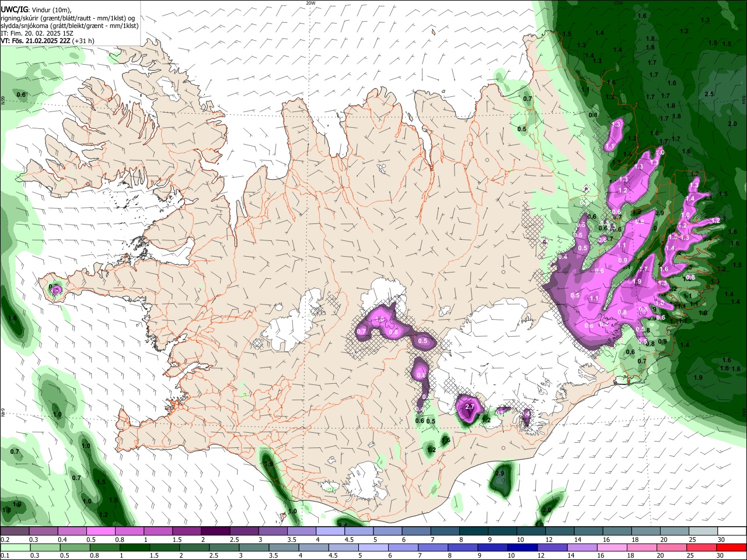Click the "0.4" label in the snow legend
The height and width of the screenshot is (560, 747).
[62, 540]
